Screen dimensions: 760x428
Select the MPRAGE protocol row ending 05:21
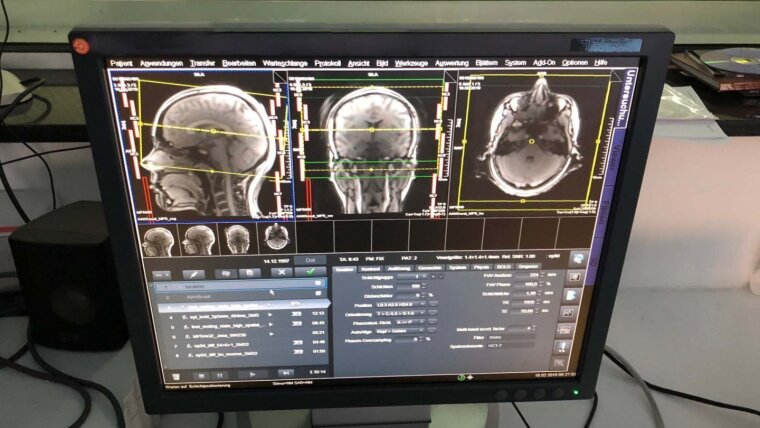tap(245, 334)
